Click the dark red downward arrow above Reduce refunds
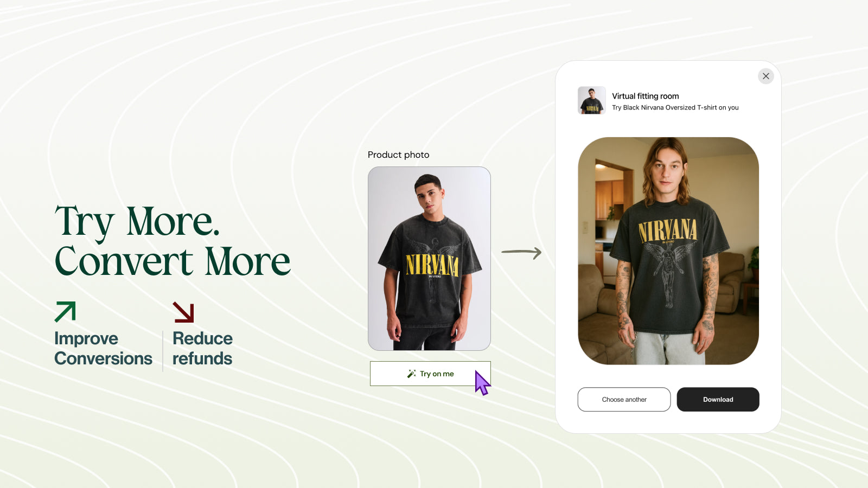This screenshot has height=488, width=868. point(183,312)
